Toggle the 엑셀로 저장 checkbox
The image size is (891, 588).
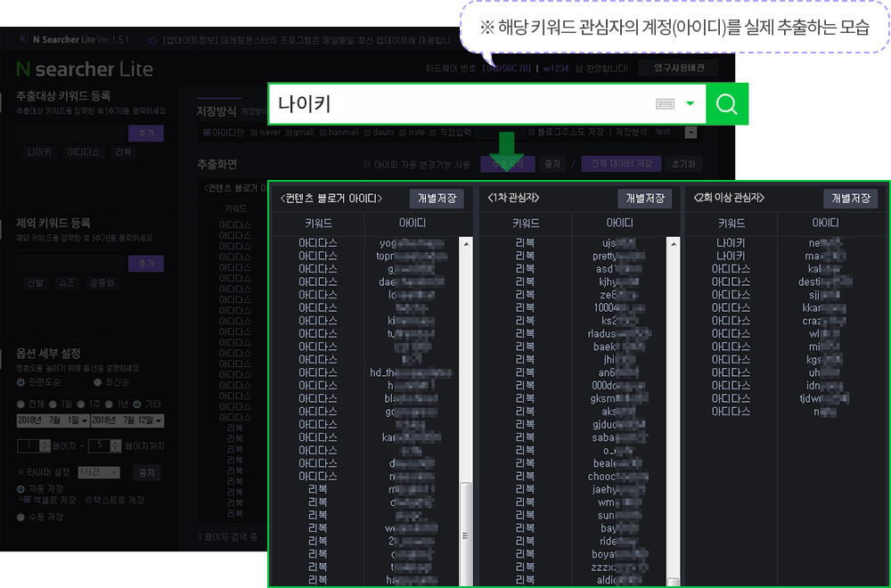pyautogui.click(x=29, y=501)
